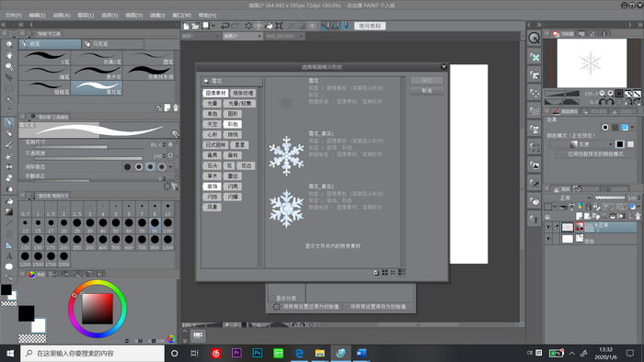The width and height of the screenshot is (644, 362).
Task: Open the 灰度 color mode dropdown
Action: (x=581, y=144)
